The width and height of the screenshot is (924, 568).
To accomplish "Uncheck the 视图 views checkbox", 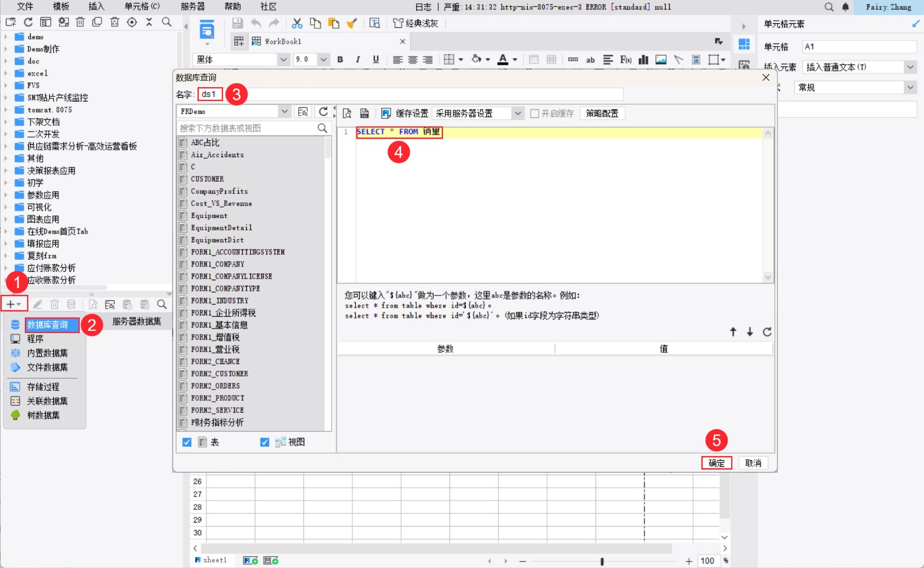I will click(x=264, y=442).
